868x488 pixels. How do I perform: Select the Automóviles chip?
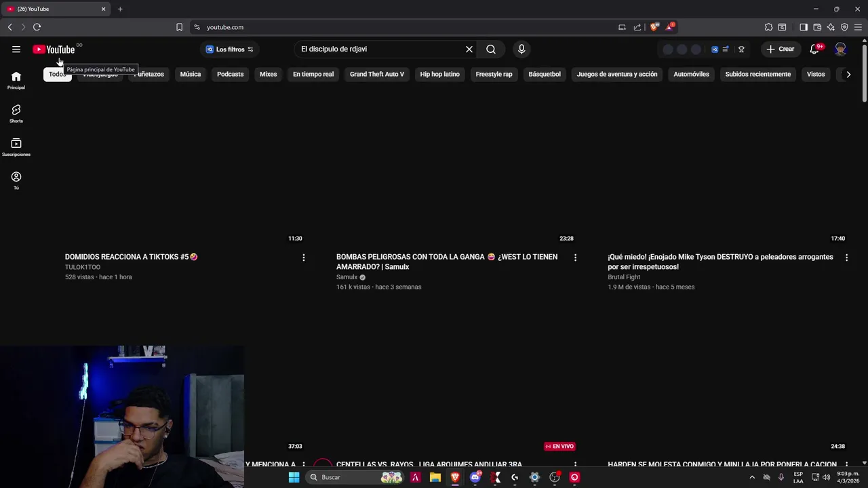[691, 74]
